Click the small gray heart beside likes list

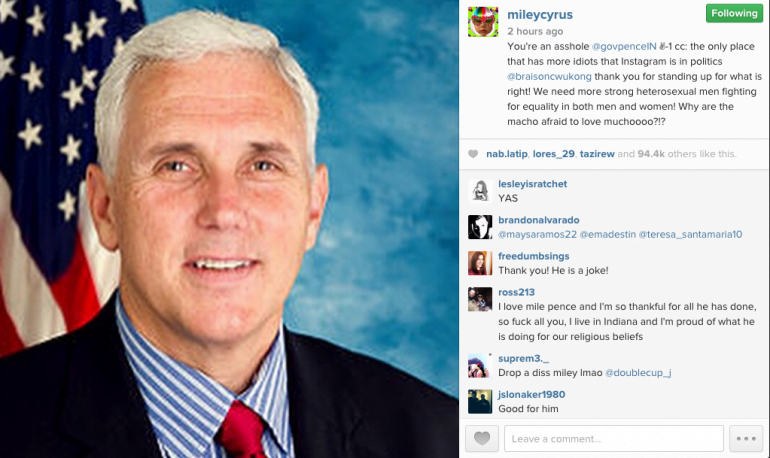(473, 154)
